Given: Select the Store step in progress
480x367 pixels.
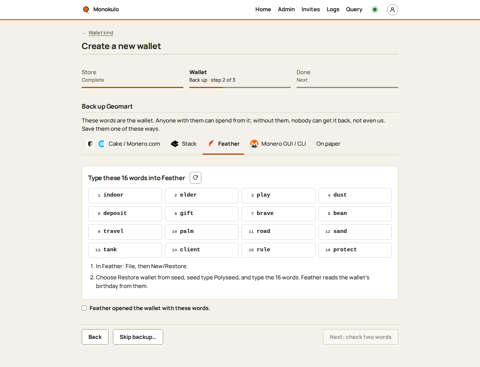Looking at the screenshot, I should click(x=133, y=78).
